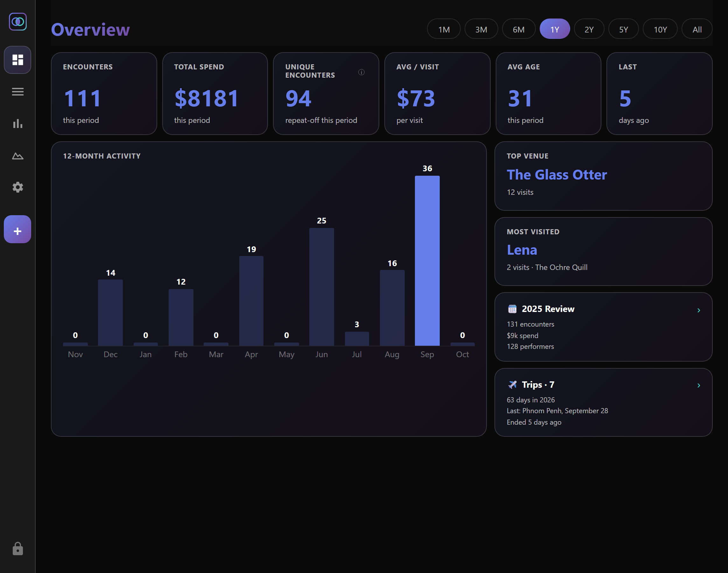Click the '128 performers' text
Image resolution: width=728 pixels, height=573 pixels.
530,346
